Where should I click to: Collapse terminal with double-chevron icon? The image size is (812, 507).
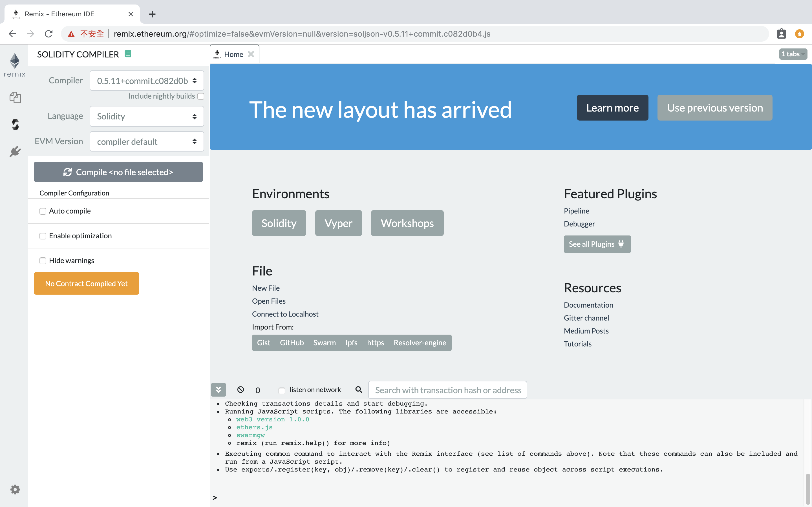pyautogui.click(x=219, y=390)
